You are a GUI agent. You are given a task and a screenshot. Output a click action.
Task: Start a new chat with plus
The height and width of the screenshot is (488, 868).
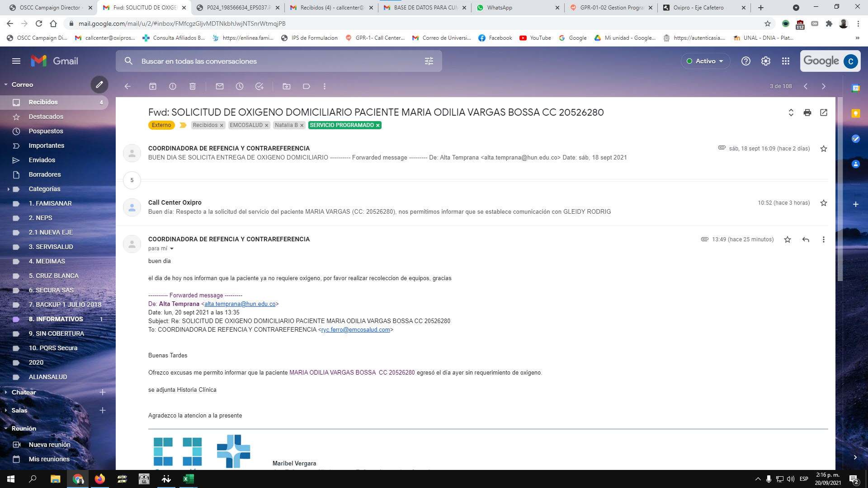pyautogui.click(x=103, y=392)
